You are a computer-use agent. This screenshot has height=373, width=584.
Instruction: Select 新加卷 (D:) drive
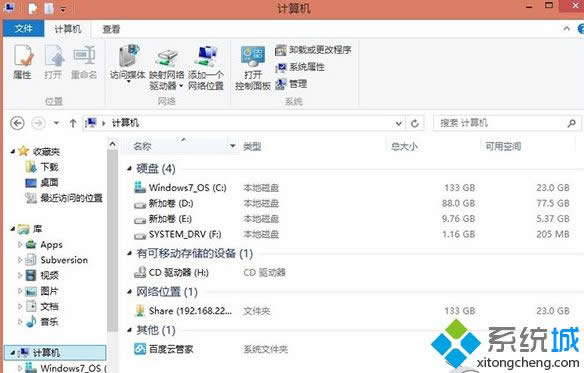164,203
